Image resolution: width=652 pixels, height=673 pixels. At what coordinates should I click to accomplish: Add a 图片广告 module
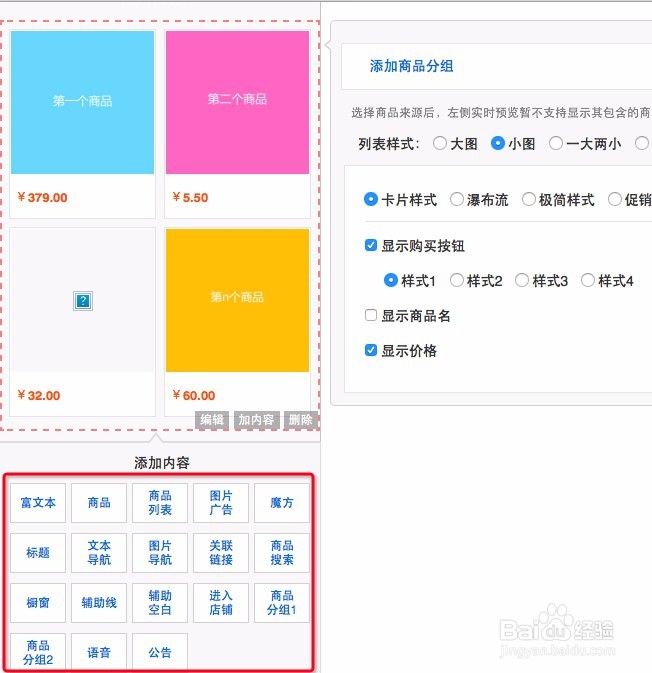tap(221, 503)
